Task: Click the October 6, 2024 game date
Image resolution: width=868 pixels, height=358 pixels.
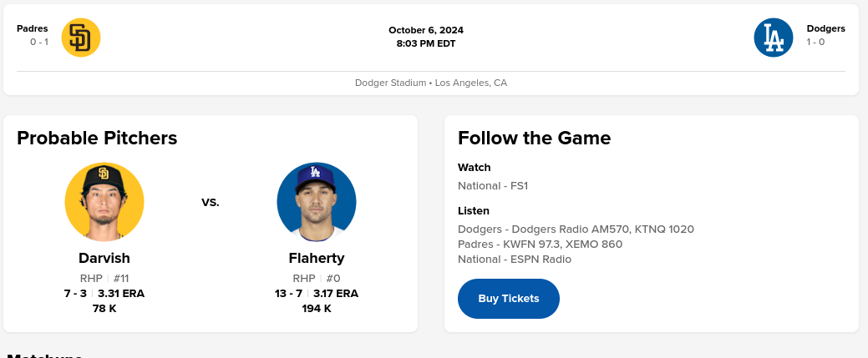Action: pos(425,30)
